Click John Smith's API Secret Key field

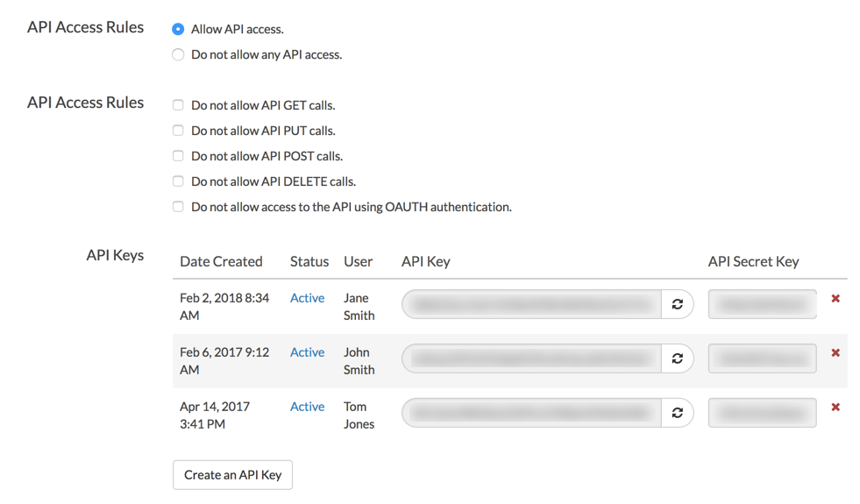click(x=762, y=358)
